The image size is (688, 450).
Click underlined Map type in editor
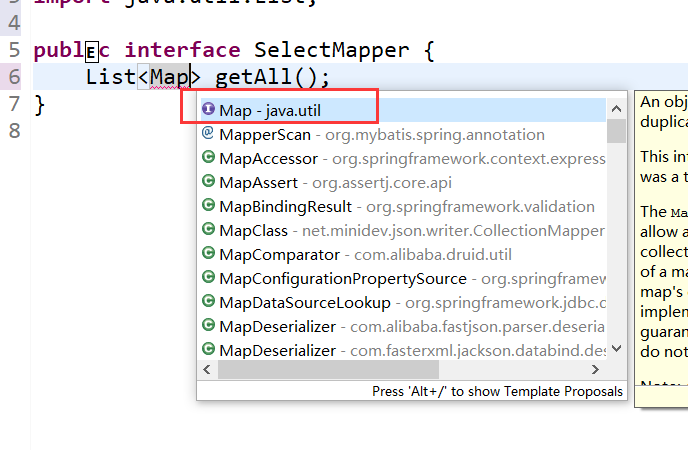(x=169, y=78)
